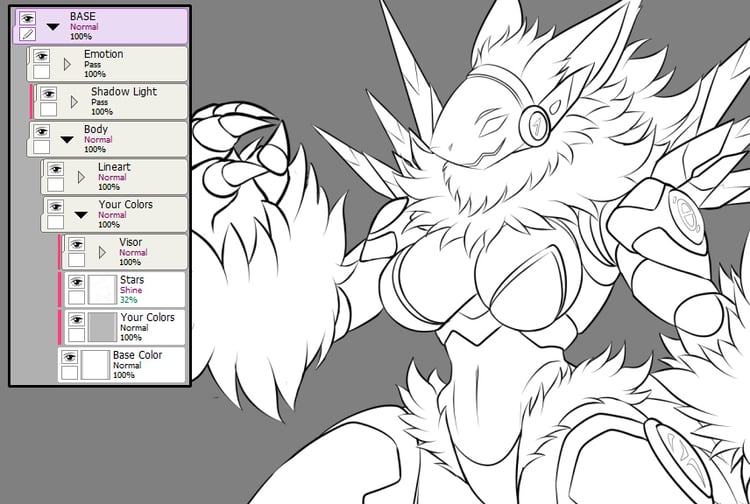This screenshot has height=504, width=750.
Task: Click the Pass mode text under Emotion
Action: 93,64
